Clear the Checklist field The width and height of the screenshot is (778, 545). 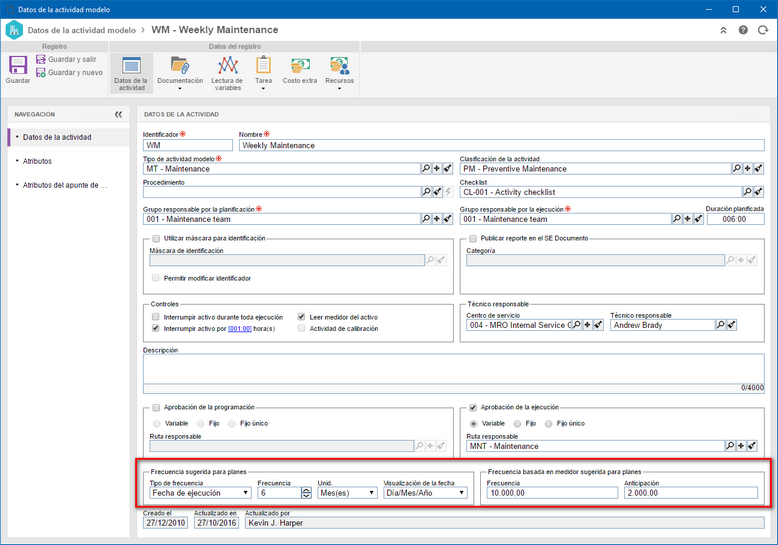pos(758,192)
